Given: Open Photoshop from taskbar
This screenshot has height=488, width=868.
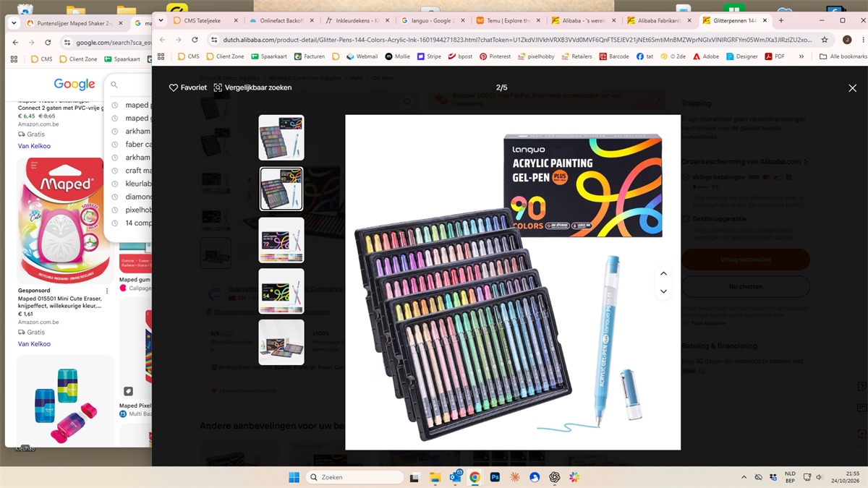Looking at the screenshot, I should pyautogui.click(x=495, y=477).
